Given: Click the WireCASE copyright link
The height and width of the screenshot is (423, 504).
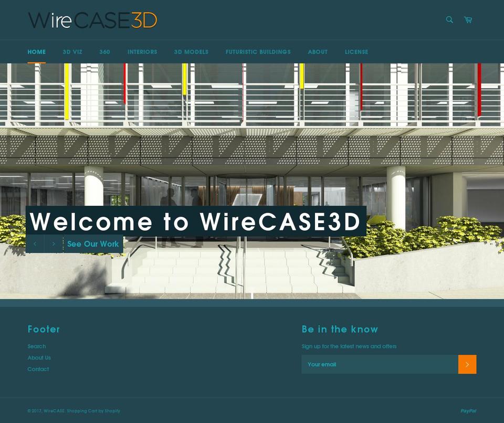Looking at the screenshot, I should pyautogui.click(x=54, y=411).
